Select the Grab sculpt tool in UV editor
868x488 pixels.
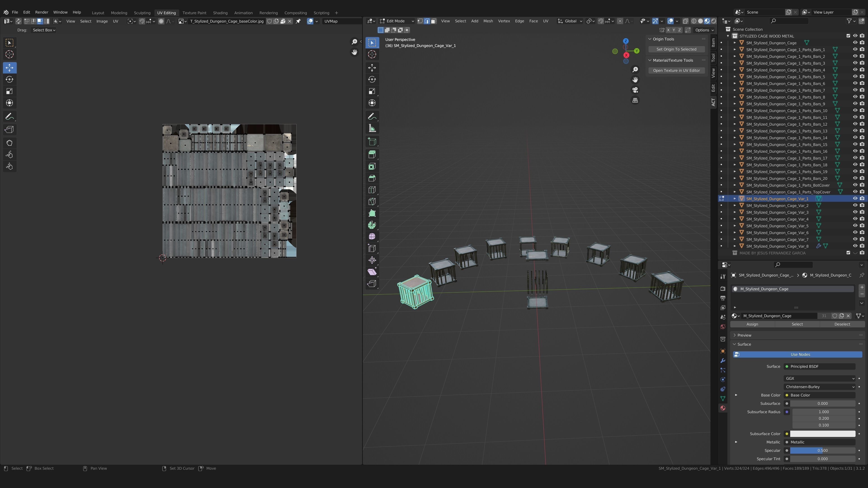(x=9, y=143)
